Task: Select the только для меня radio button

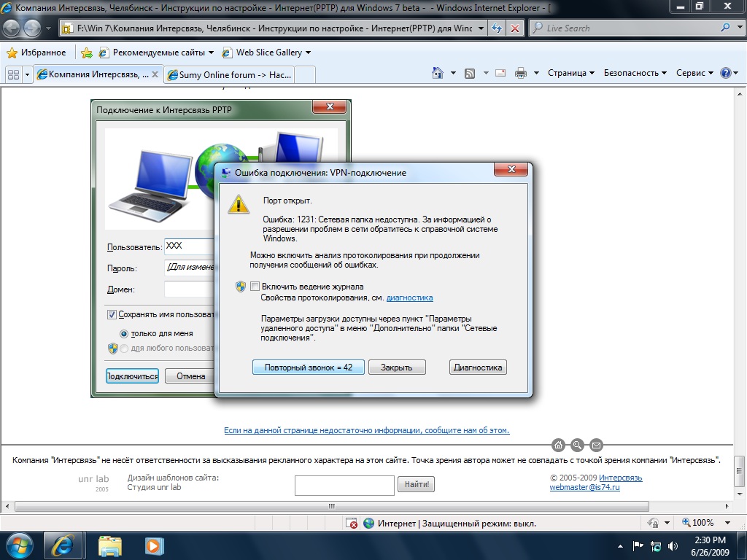Action: (x=124, y=333)
